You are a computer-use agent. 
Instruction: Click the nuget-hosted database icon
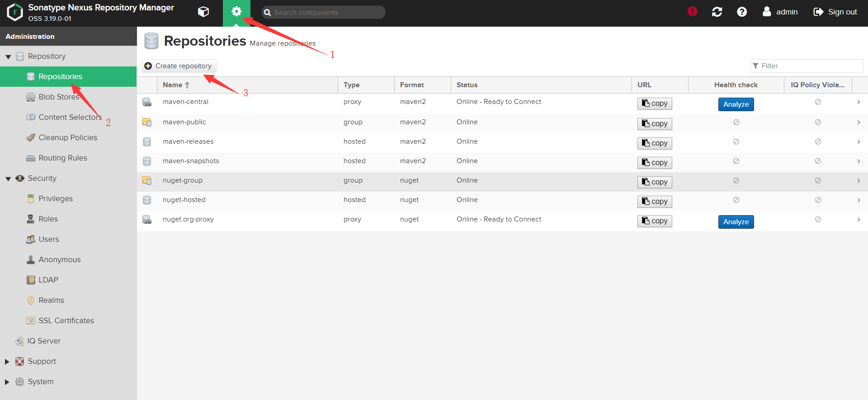coord(147,200)
